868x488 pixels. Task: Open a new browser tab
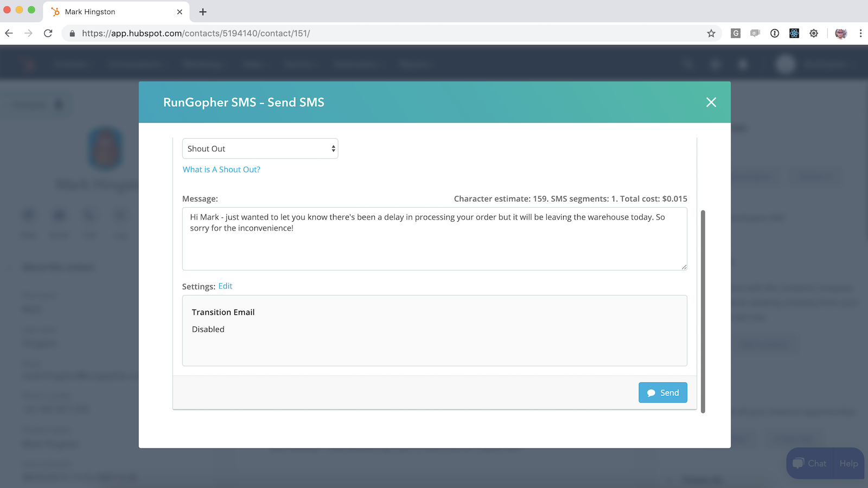tap(203, 11)
